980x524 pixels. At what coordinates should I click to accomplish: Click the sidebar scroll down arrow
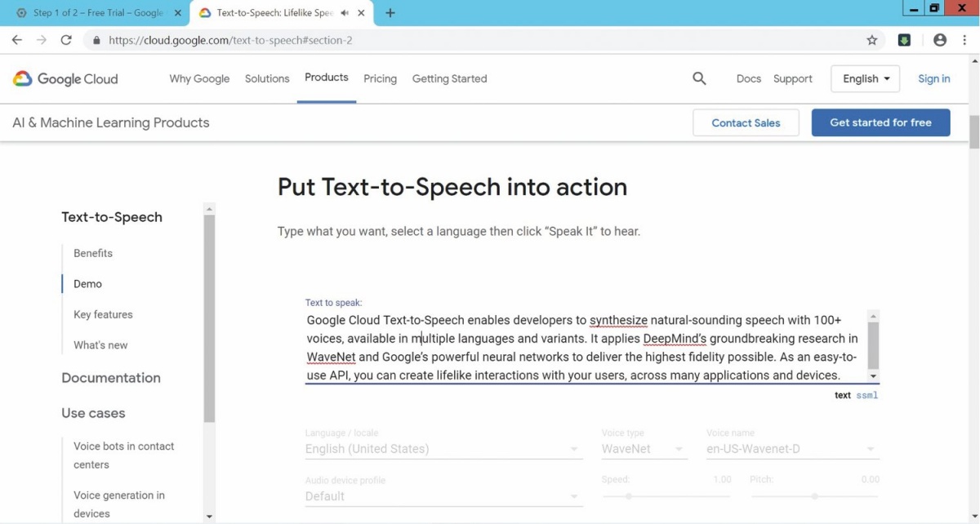pos(209,516)
